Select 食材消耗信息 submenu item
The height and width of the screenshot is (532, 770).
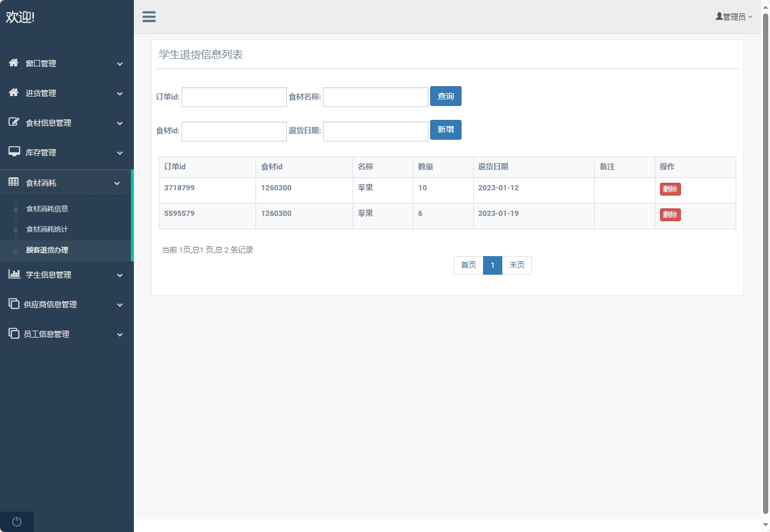(x=47, y=208)
